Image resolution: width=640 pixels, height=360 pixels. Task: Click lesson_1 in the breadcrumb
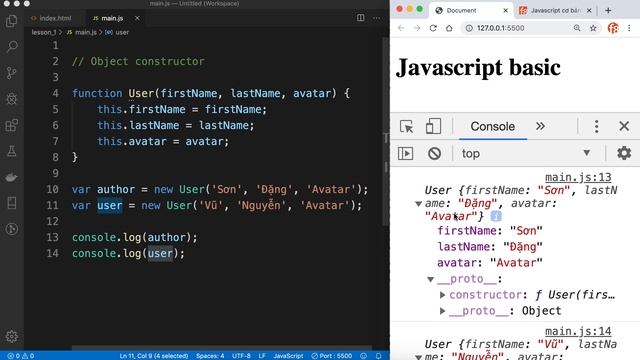[44, 32]
